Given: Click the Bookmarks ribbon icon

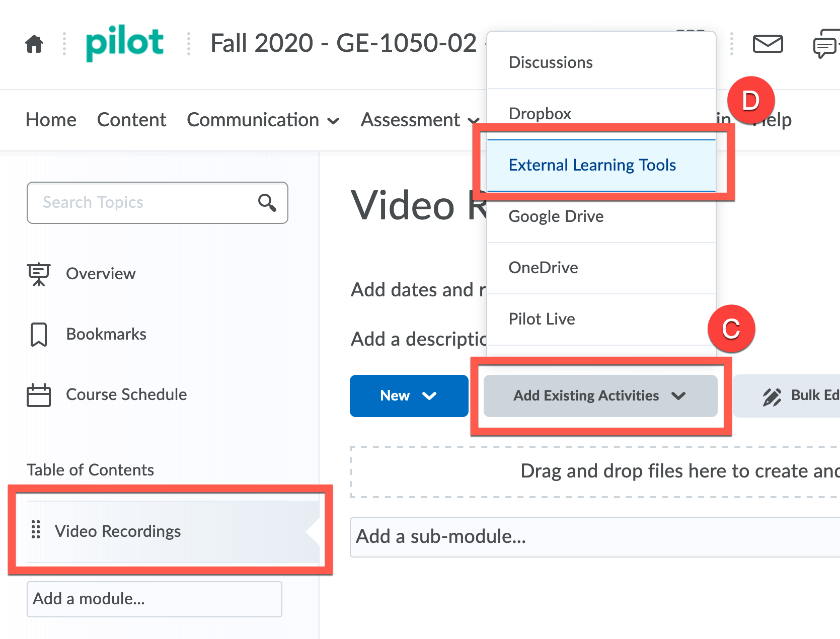Looking at the screenshot, I should tap(39, 335).
